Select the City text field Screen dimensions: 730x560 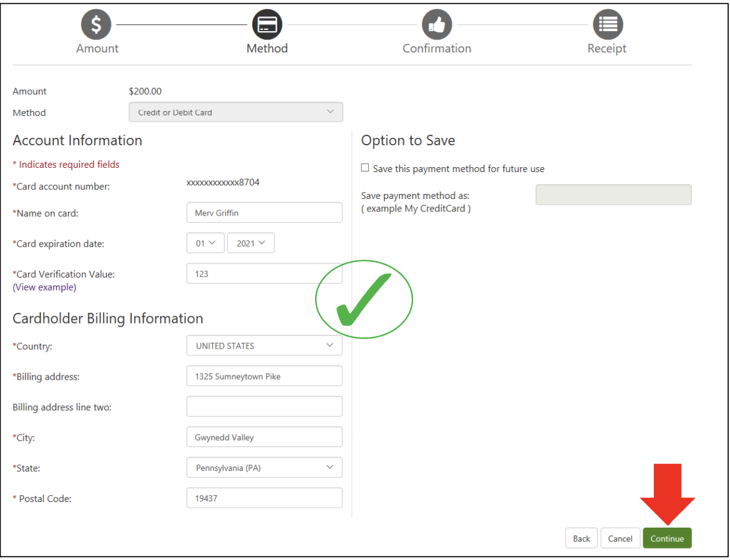(x=264, y=437)
